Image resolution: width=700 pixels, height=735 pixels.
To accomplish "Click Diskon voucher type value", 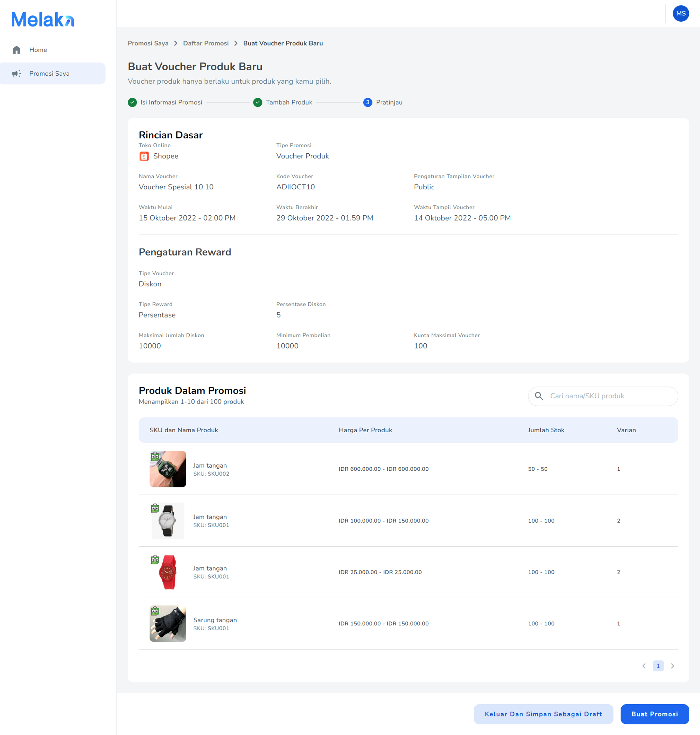I will [x=150, y=284].
